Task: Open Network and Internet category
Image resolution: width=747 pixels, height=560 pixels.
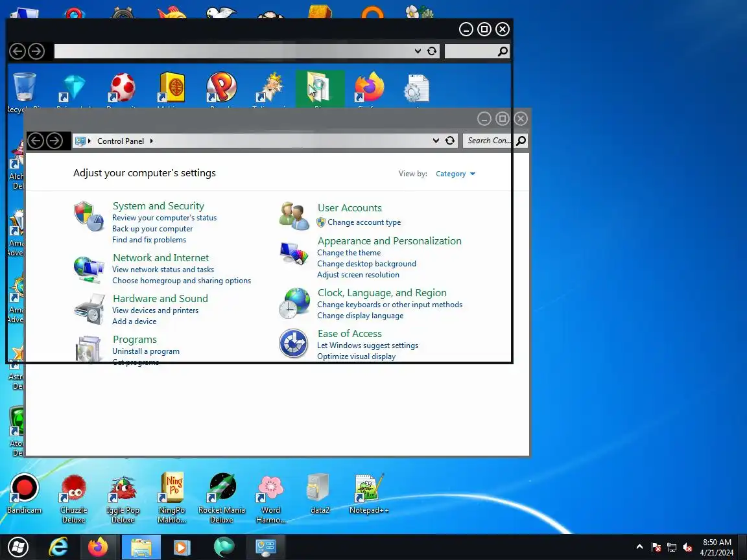Action: click(x=161, y=257)
